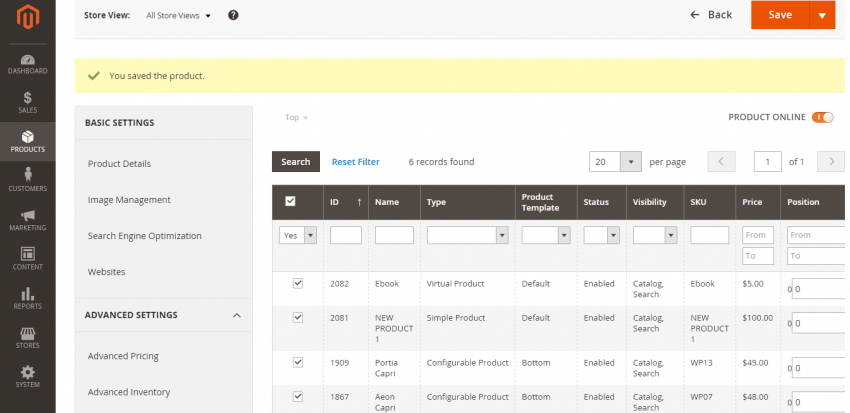Viewport: 850px width, 413px height.
Task: Open the Save button dropdown arrow
Action: (822, 15)
